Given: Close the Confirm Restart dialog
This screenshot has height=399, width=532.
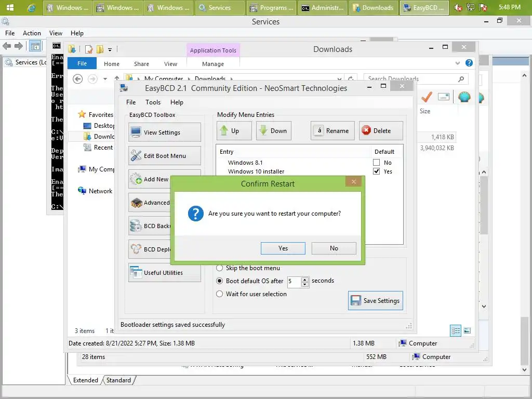Looking at the screenshot, I should [353, 181].
